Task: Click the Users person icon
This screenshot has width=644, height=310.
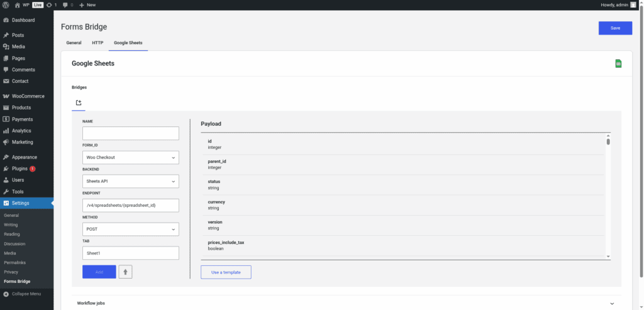Action: pyautogui.click(x=6, y=180)
